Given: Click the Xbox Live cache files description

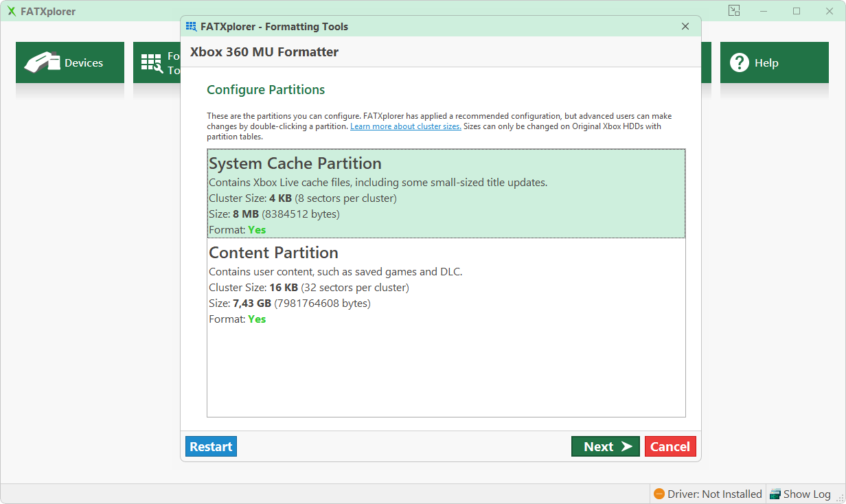Looking at the screenshot, I should [x=378, y=183].
